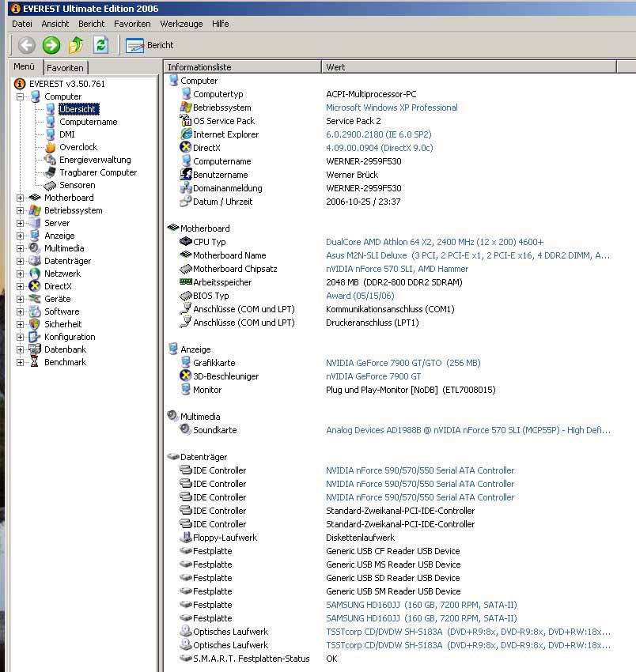Image resolution: width=636 pixels, height=672 pixels.
Task: Click the Soundkarte speaker icon
Action: pyautogui.click(x=186, y=429)
